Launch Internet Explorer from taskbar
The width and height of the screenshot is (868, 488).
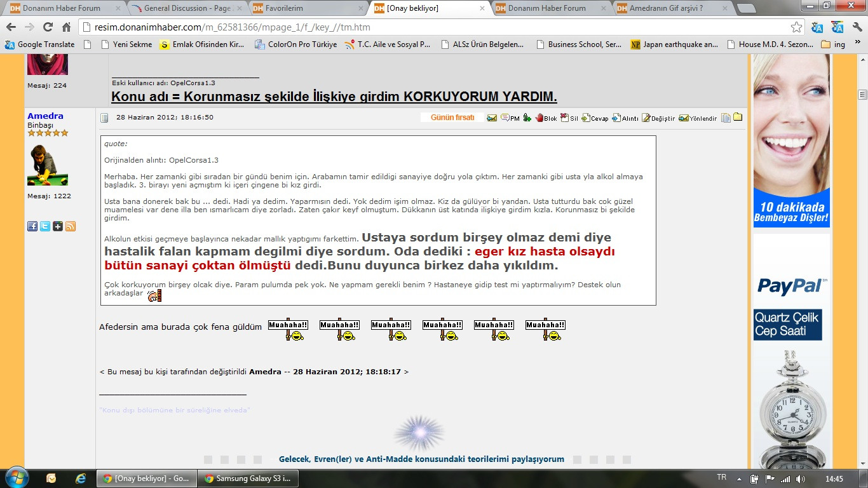pos(80,478)
